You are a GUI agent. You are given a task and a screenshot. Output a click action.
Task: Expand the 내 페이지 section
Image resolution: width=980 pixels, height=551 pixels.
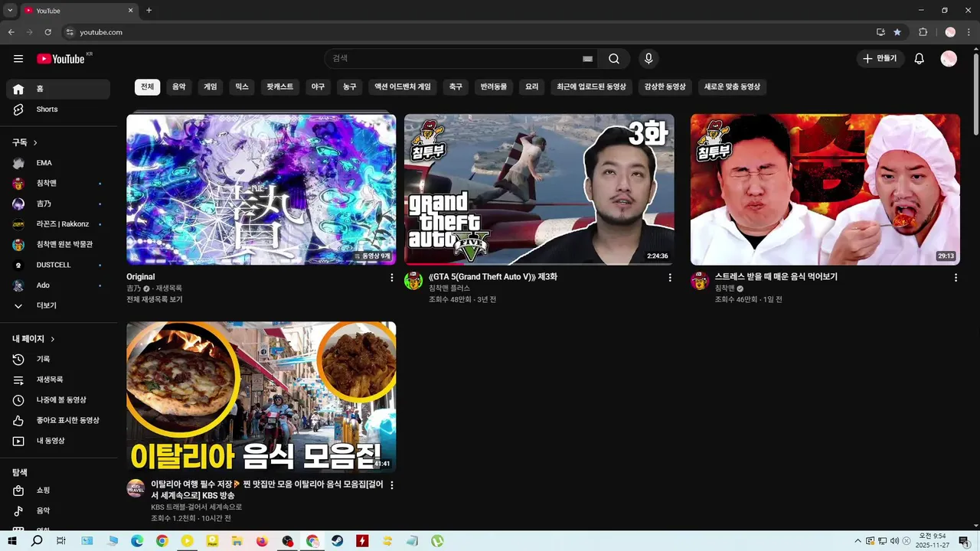[34, 339]
